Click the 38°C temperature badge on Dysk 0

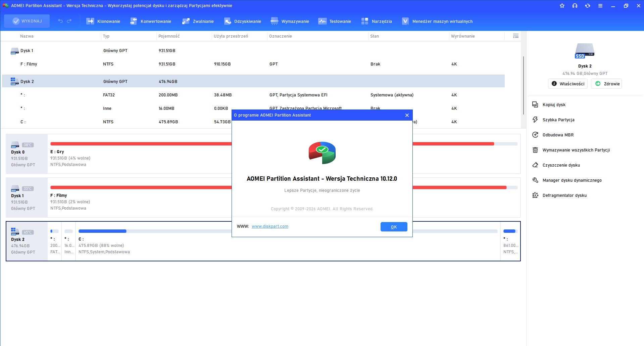28,145
